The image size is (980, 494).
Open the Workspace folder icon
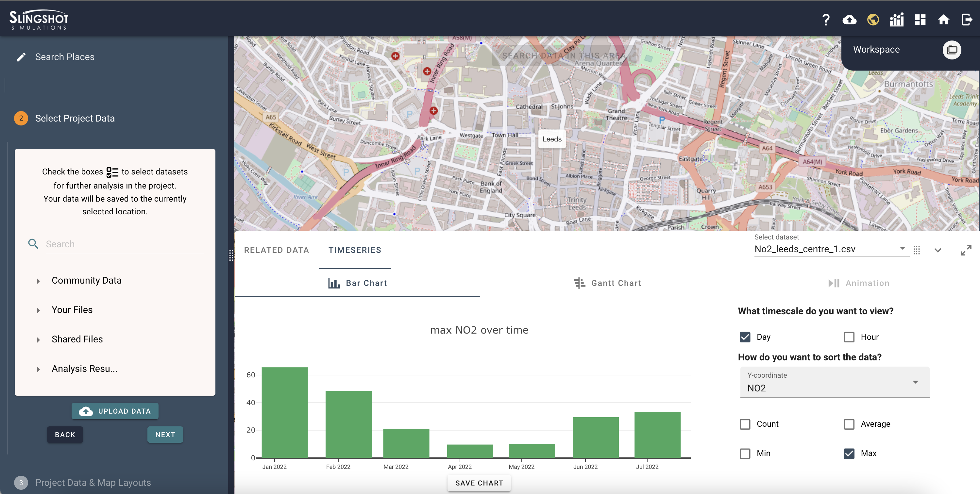[x=952, y=50]
